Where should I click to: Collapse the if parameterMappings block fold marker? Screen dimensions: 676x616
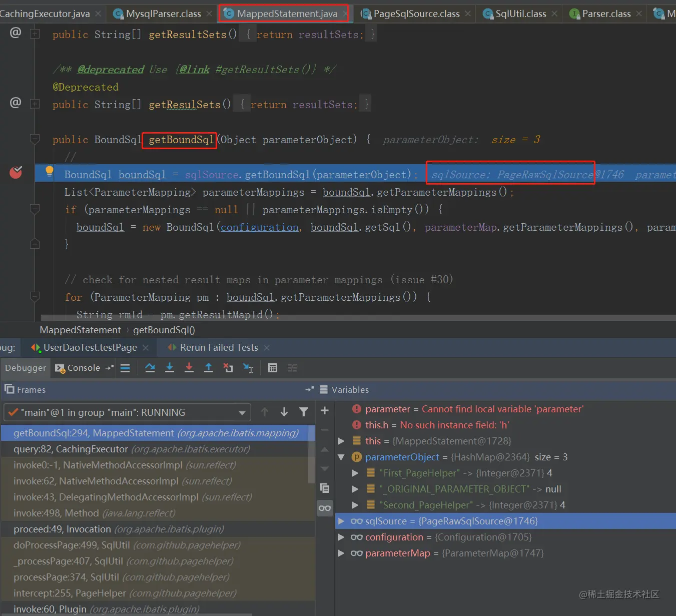coord(35,209)
